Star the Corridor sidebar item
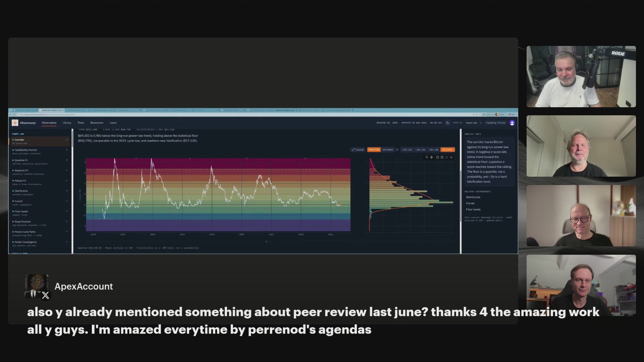This screenshot has width=644, height=362. coord(67,140)
